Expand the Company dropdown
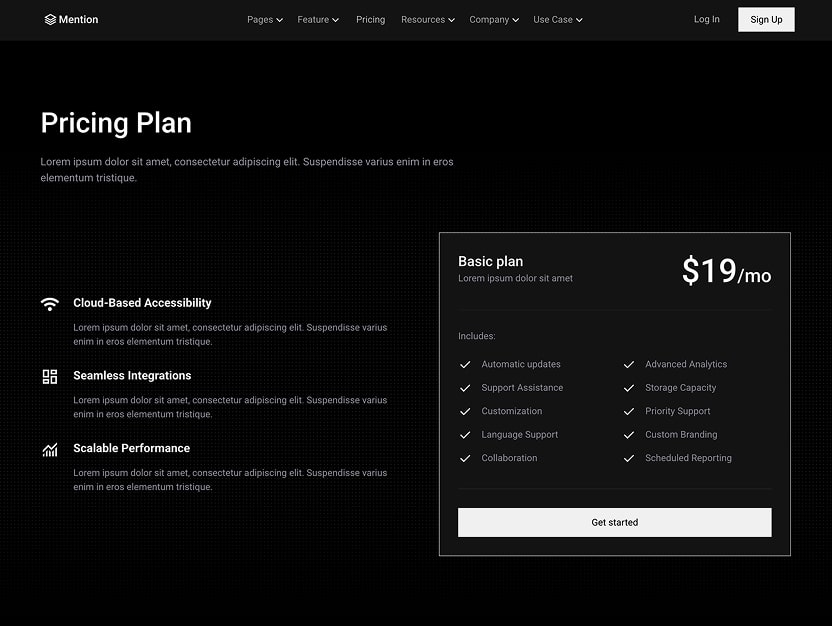832x626 pixels. (493, 19)
